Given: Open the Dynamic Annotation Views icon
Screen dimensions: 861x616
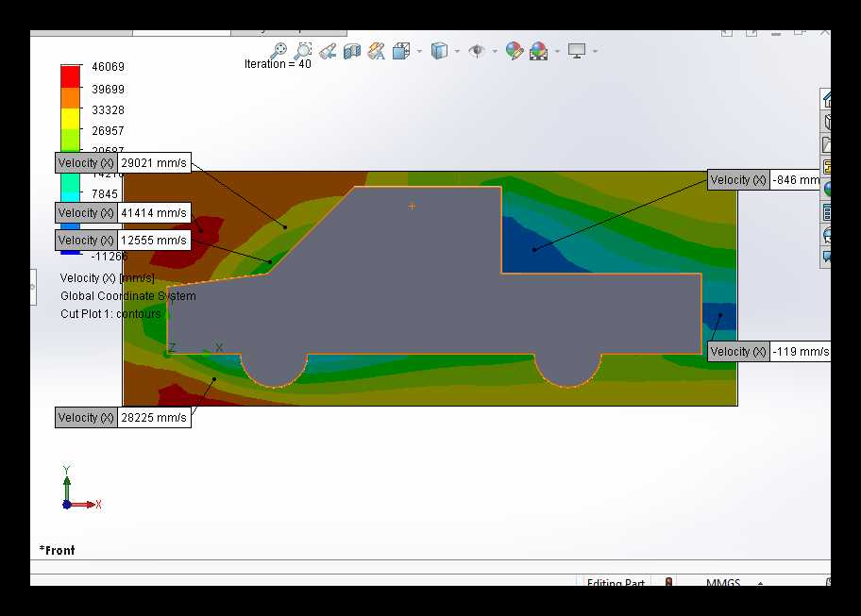Looking at the screenshot, I should (376, 52).
